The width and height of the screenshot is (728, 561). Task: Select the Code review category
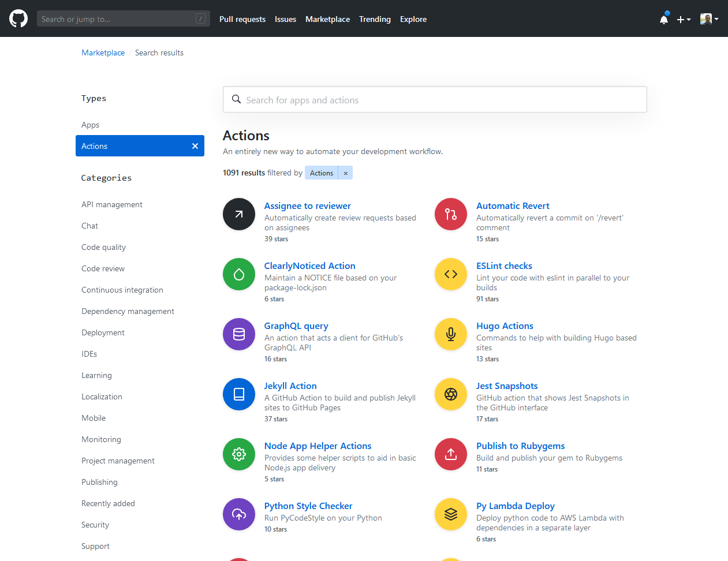coord(103,268)
